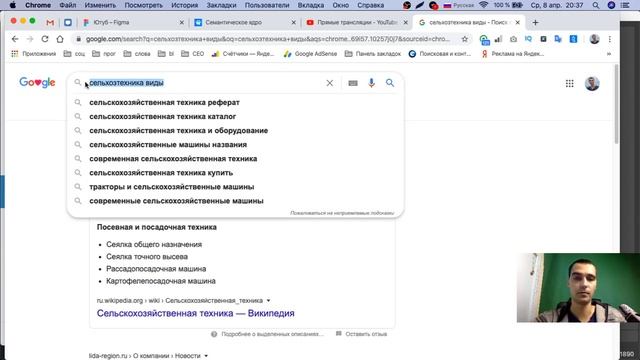
Task: Show hidden bookmarks with overflow chevron
Action: 609,53
